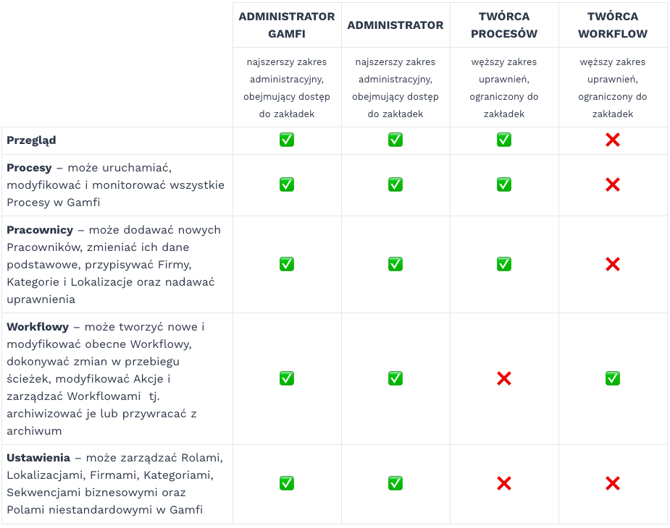
Task: Click red X for Ustawienia under Twórca Workflow
Action: 613,483
